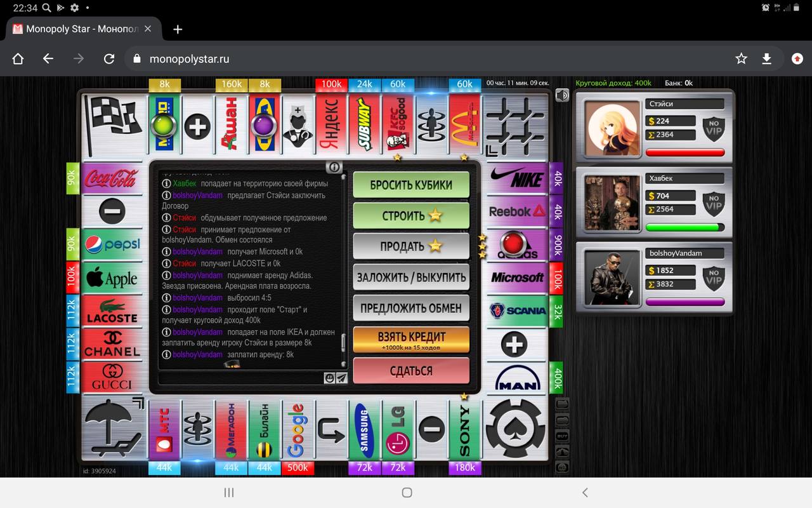Screen dimensions: 812x508
Task: Click the ВЗЯТЬ КРЕДИТ button
Action: (x=411, y=340)
